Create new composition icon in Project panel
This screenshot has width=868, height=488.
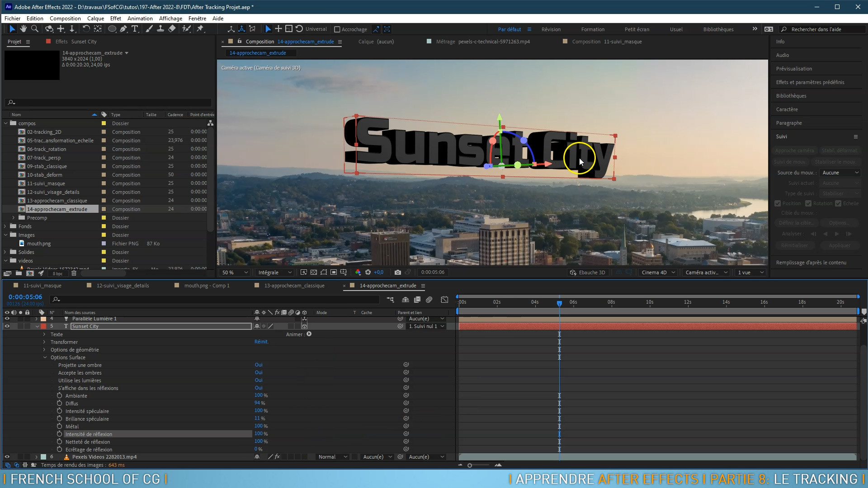pyautogui.click(x=30, y=274)
